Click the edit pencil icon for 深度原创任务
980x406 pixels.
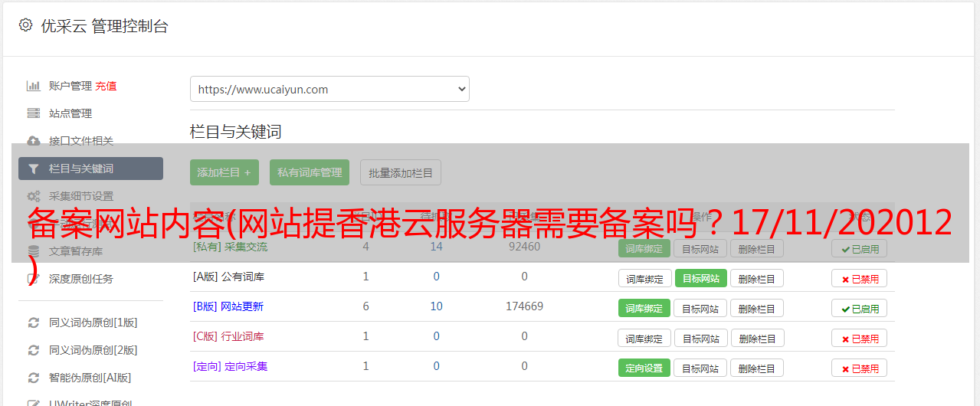pos(33,279)
